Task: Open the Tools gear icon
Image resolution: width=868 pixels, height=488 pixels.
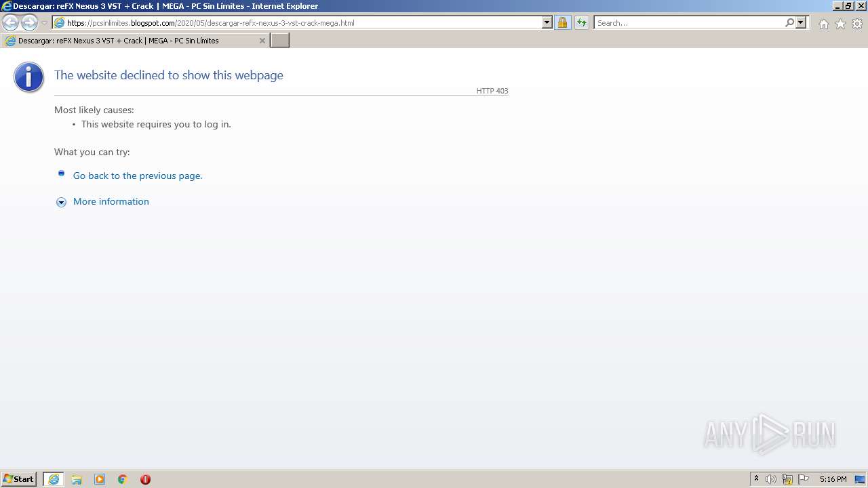Action: pyautogui.click(x=857, y=24)
